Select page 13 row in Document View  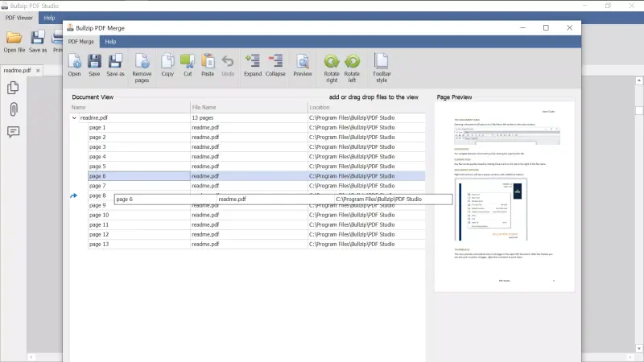tap(257, 245)
